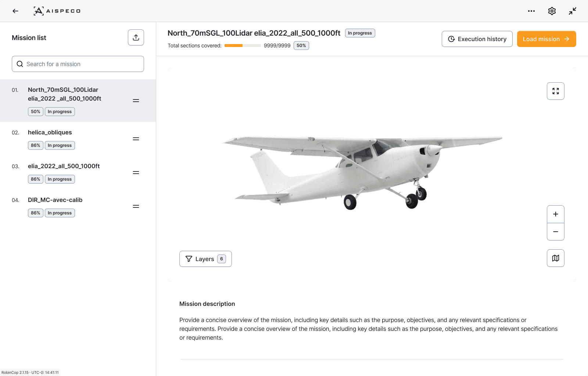Screen dimensions: 588x376
Task: Click In progress badge under helica_obliques
Action: pyautogui.click(x=60, y=145)
